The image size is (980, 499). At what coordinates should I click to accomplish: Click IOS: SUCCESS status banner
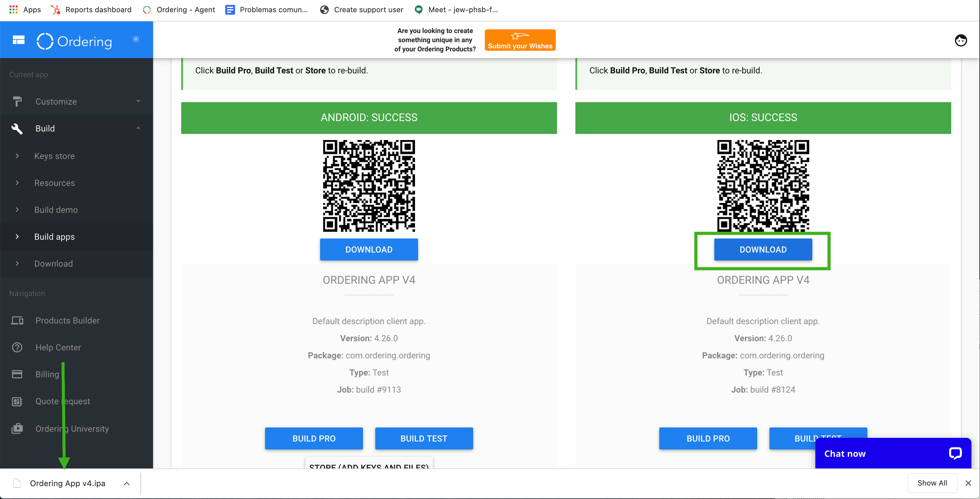(x=763, y=118)
